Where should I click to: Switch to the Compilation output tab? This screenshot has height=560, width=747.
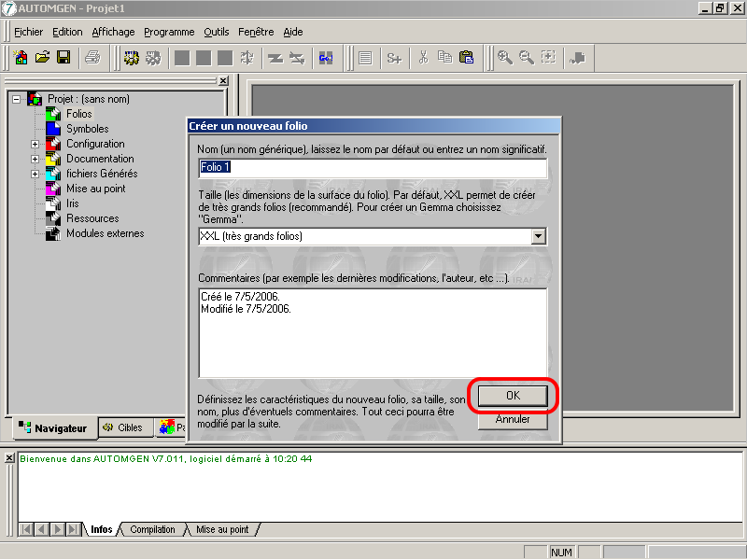pyautogui.click(x=152, y=529)
